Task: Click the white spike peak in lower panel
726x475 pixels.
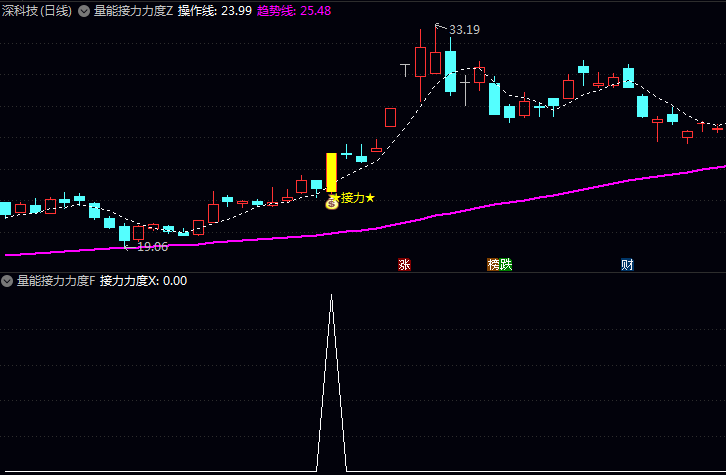Action: coord(332,296)
